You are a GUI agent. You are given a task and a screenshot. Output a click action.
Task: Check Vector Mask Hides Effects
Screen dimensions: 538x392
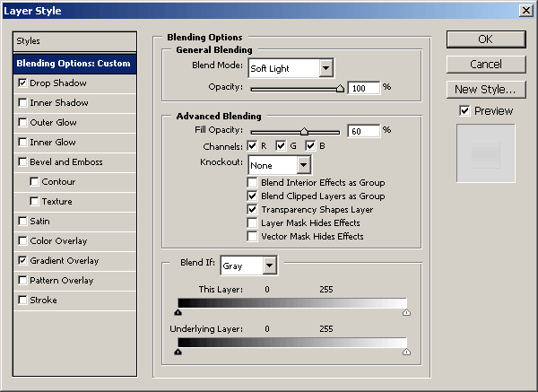pos(252,236)
